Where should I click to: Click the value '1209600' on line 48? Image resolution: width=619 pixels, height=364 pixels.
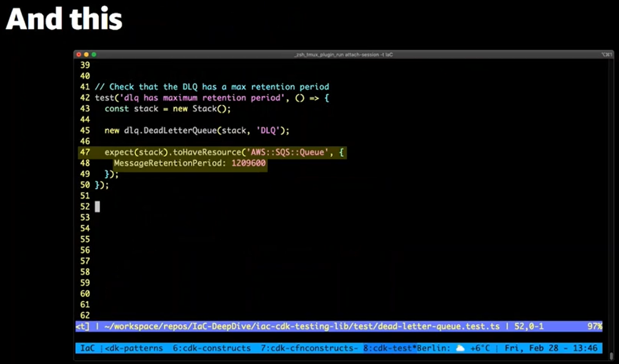[249, 163]
